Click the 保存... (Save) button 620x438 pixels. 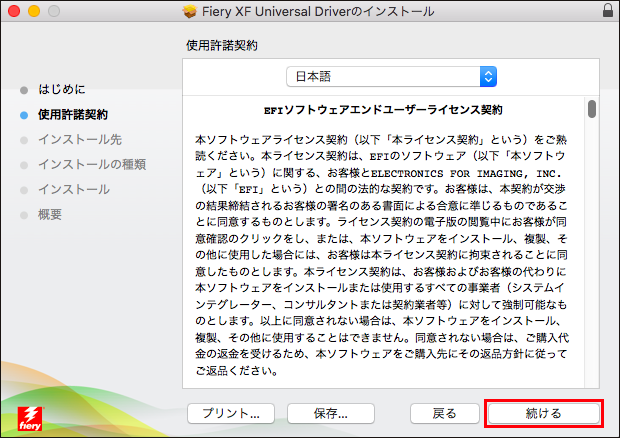coord(331,413)
